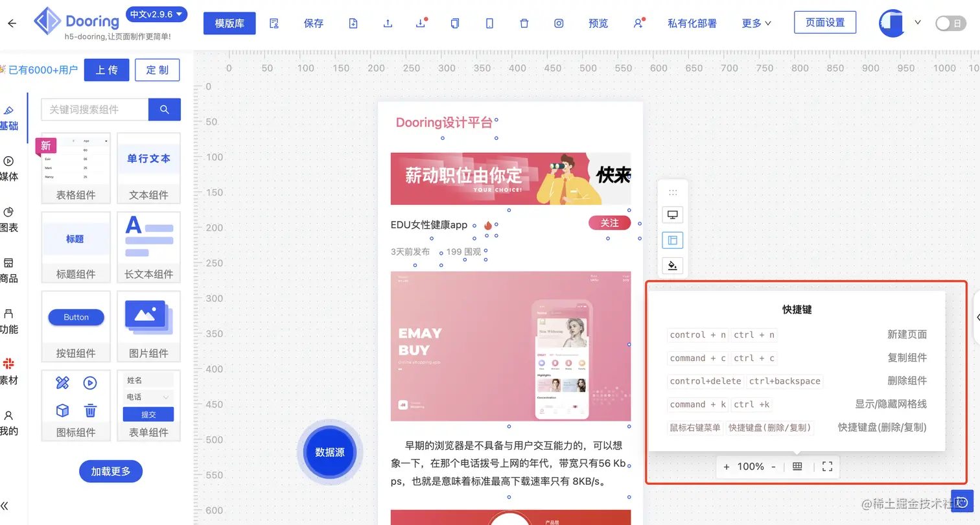Click the download icon with red dot
This screenshot has width=980, height=525.
click(x=421, y=23)
